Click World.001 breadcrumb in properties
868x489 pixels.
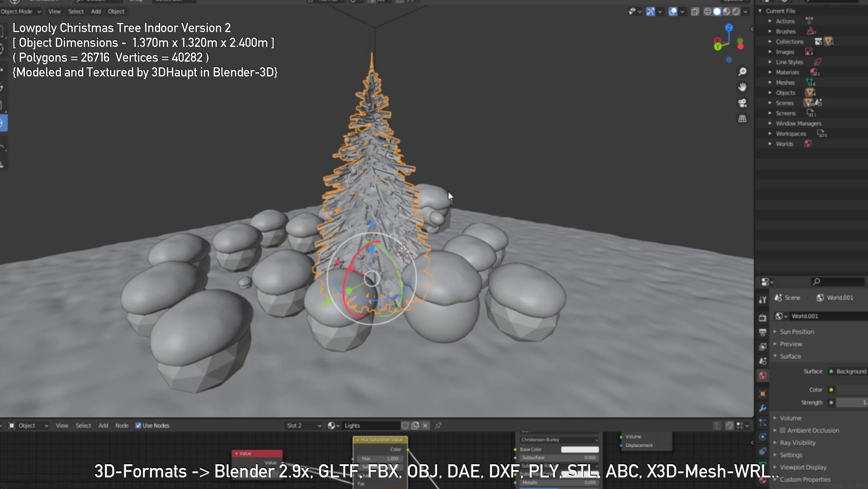(x=835, y=298)
